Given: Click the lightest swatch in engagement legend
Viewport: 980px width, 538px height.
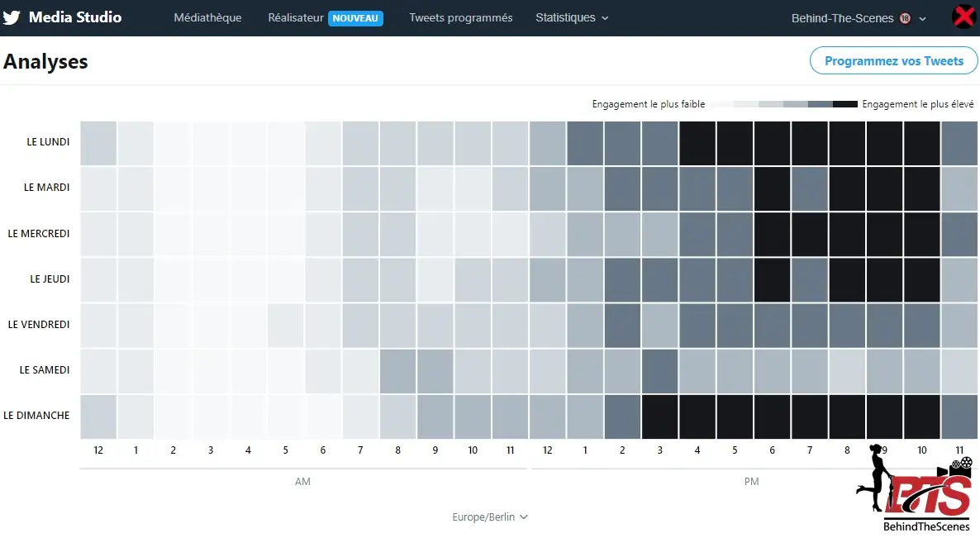Looking at the screenshot, I should click(722, 104).
